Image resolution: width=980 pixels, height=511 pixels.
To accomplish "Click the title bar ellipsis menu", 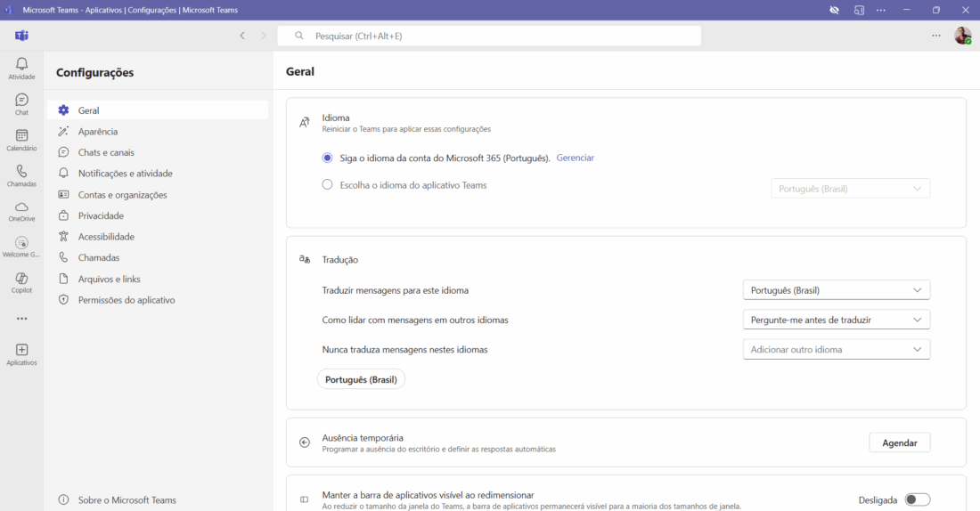I will (x=880, y=10).
